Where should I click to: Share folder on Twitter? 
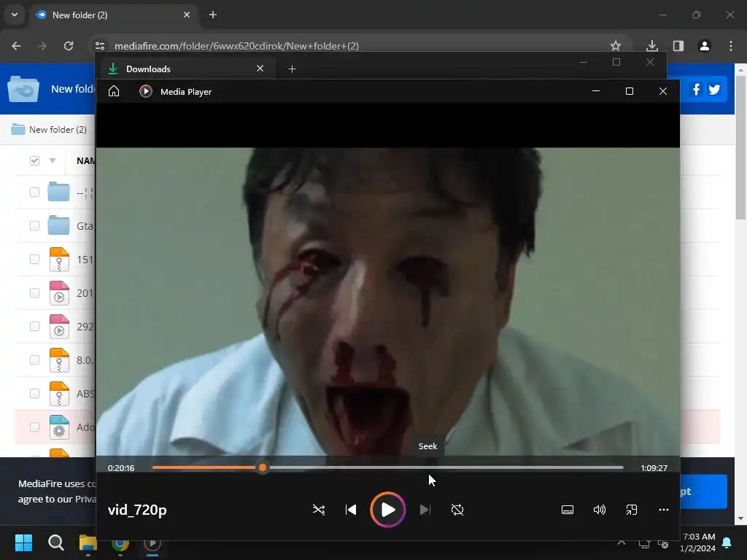pyautogui.click(x=714, y=89)
